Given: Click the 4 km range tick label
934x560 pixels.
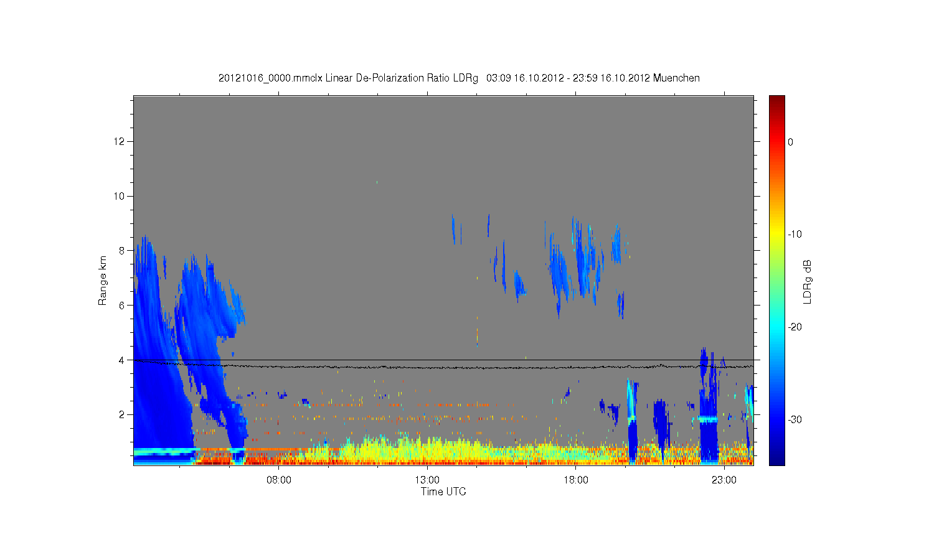Looking at the screenshot, I should 122,360.
